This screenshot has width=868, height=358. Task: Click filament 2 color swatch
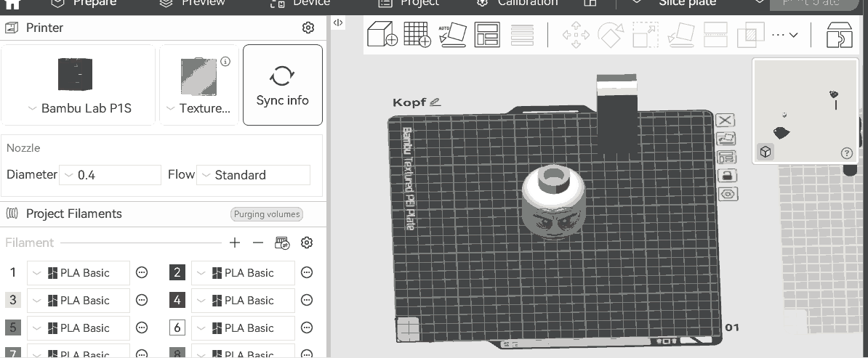pos(177,272)
